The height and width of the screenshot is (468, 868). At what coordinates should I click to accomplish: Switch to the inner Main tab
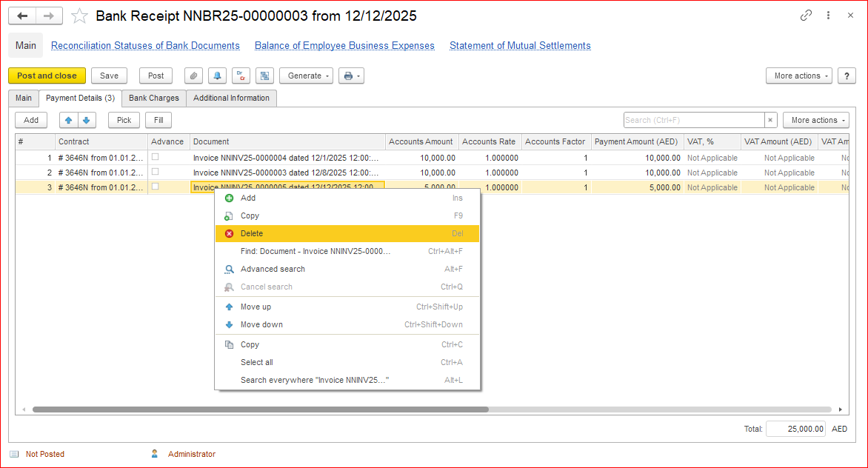(x=23, y=98)
